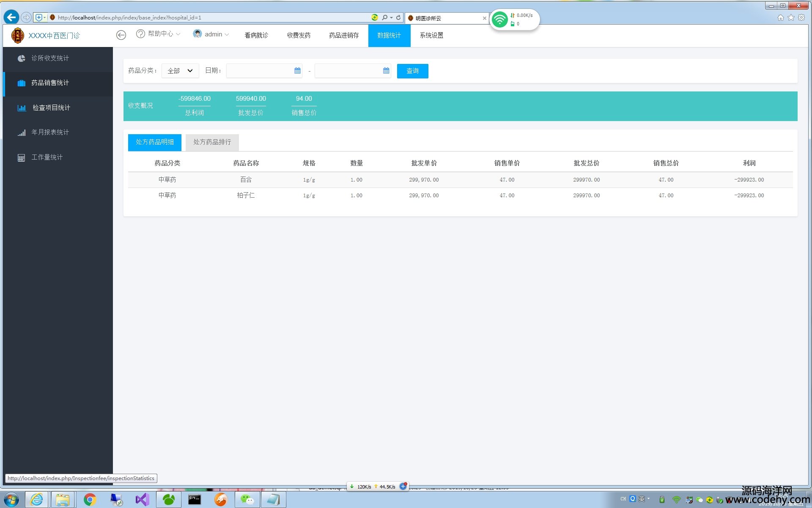Open Google Chrome from the taskbar
The image size is (812, 508).
[90, 500]
